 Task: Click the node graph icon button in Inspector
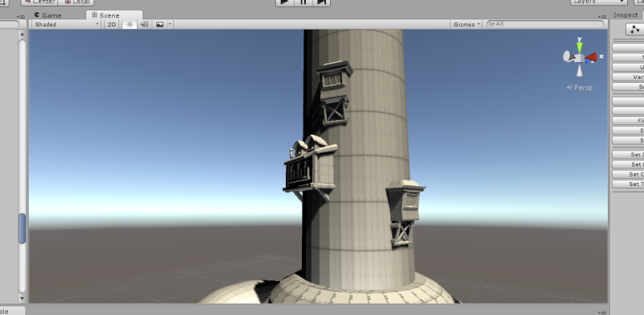point(635,29)
